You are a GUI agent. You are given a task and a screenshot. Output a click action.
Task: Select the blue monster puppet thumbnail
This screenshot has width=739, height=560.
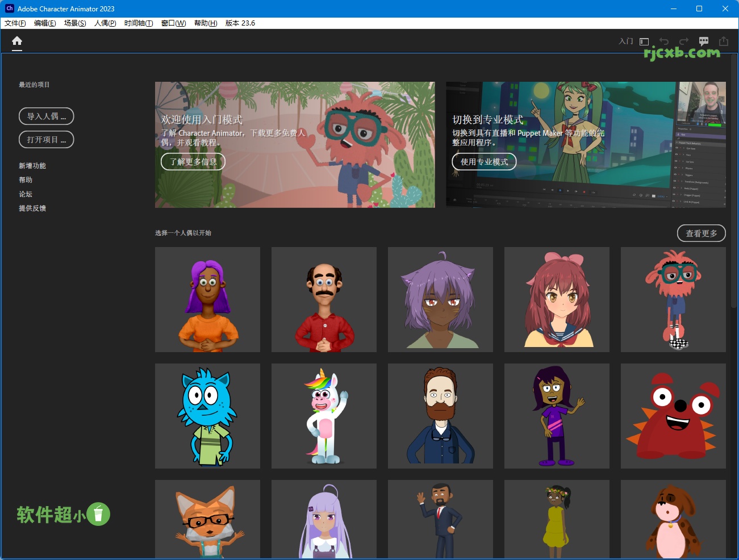[x=207, y=416]
